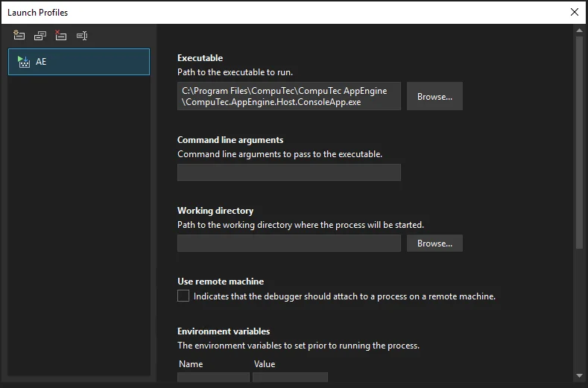Delete the selected launch profile
Image resolution: width=588 pixels, height=388 pixels.
(61, 36)
